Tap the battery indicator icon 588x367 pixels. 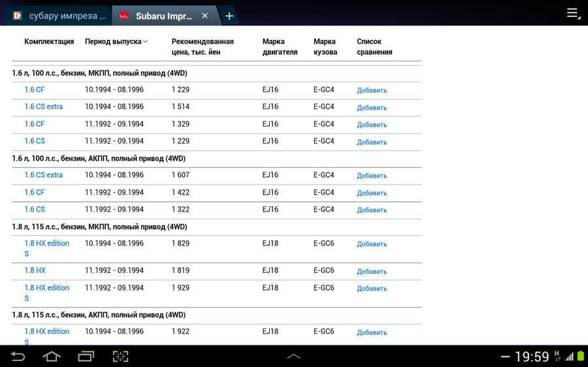tap(581, 356)
